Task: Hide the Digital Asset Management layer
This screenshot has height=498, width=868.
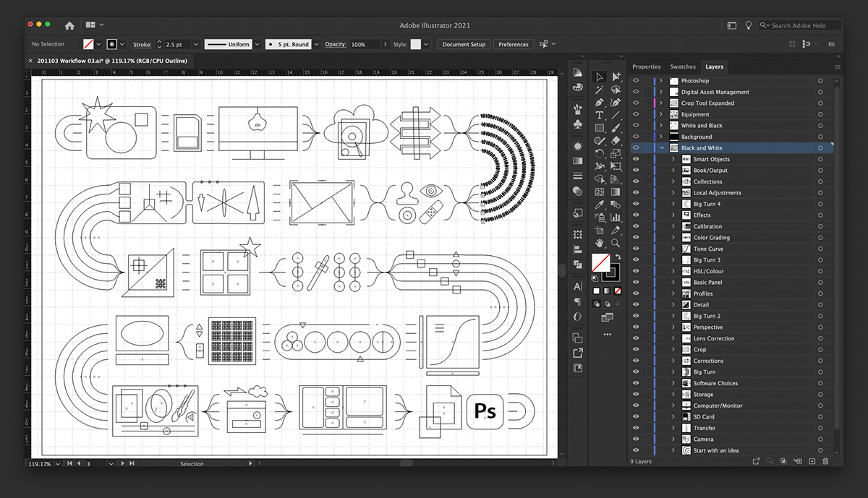Action: 636,92
